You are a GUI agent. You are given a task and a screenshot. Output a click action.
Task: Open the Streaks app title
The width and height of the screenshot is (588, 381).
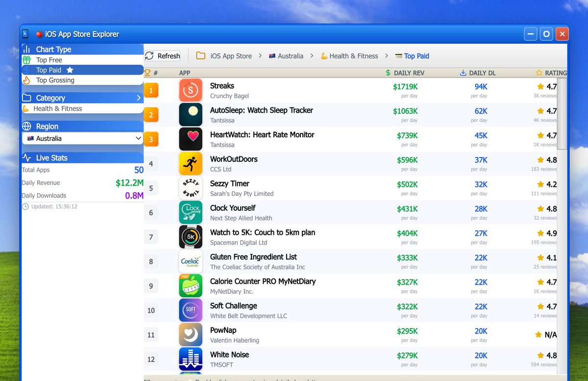point(222,86)
